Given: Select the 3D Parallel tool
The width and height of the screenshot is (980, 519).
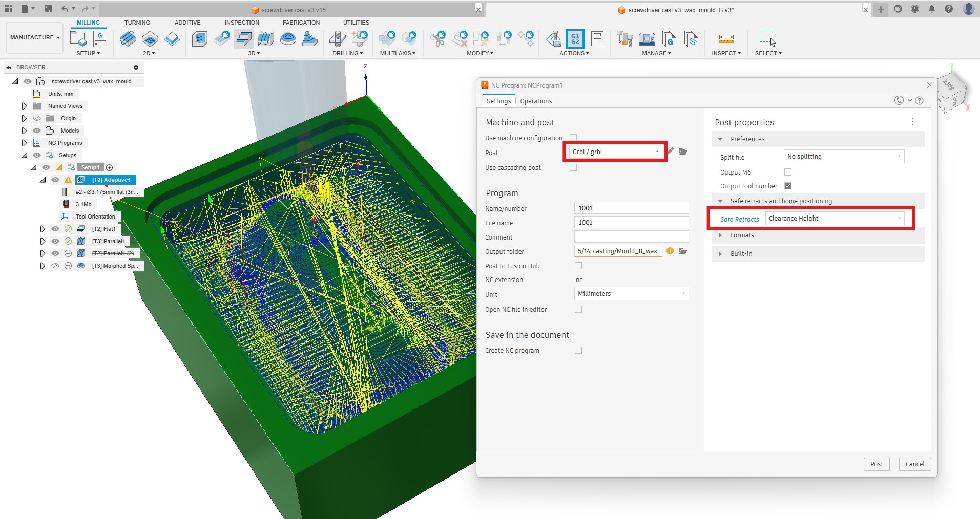Looking at the screenshot, I should pyautogui.click(x=266, y=39).
